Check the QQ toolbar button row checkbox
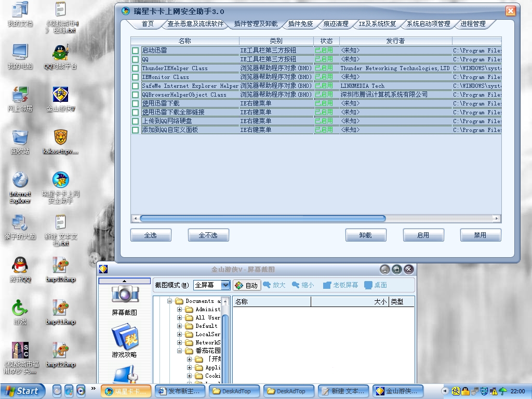This screenshot has width=532, height=399. pos(136,59)
